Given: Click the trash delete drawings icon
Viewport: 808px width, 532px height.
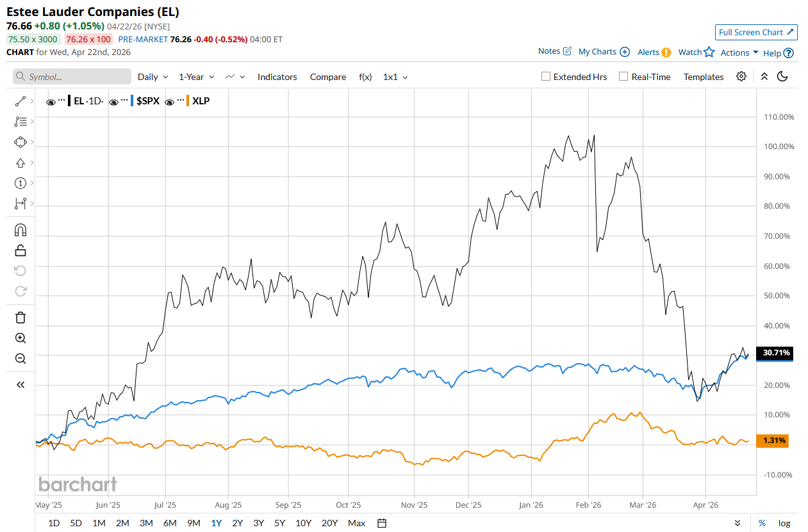Looking at the screenshot, I should [21, 318].
